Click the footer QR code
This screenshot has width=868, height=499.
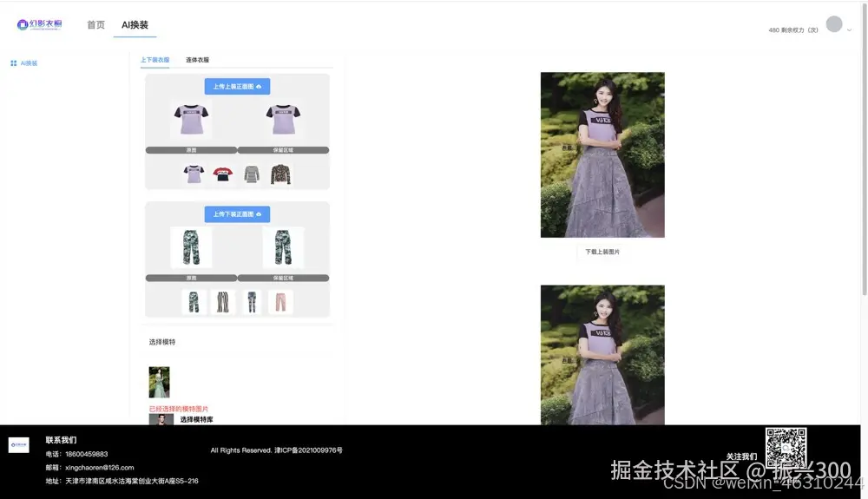click(x=786, y=448)
